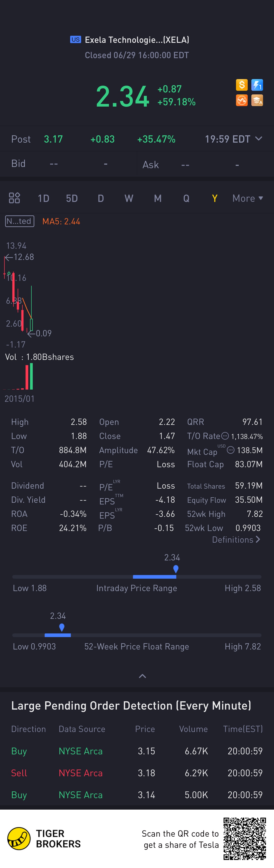Select the 5D chart tab
This screenshot has height=868, width=274.
point(72,198)
